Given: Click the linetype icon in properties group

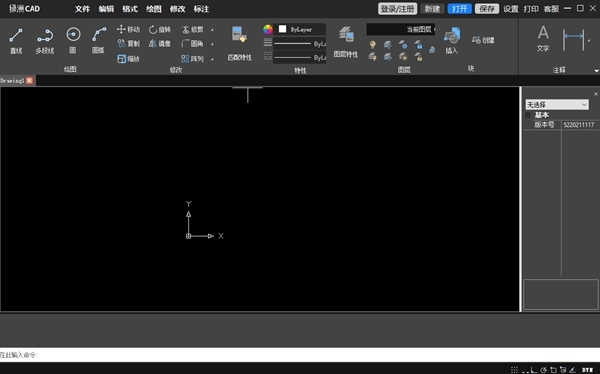Looking at the screenshot, I should pyautogui.click(x=268, y=56).
